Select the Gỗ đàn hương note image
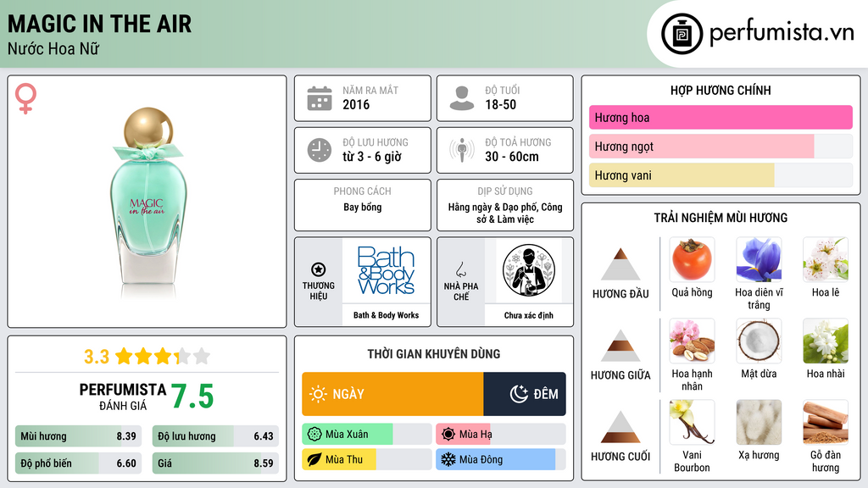Image resolution: width=868 pixels, height=488 pixels. click(826, 423)
